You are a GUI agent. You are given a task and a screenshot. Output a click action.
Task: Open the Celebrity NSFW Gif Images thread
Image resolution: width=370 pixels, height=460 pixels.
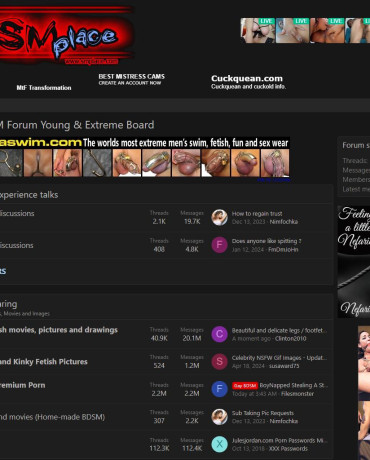click(279, 358)
